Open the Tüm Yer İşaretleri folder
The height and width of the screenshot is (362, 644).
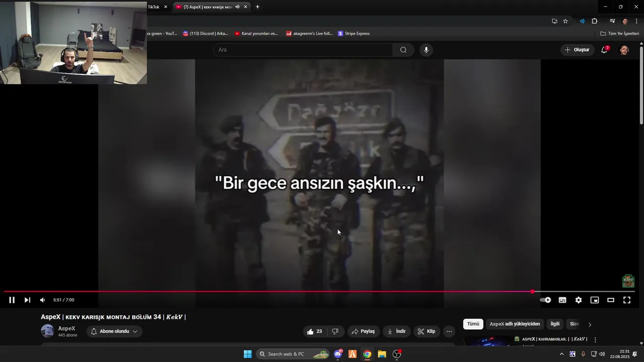click(x=619, y=34)
